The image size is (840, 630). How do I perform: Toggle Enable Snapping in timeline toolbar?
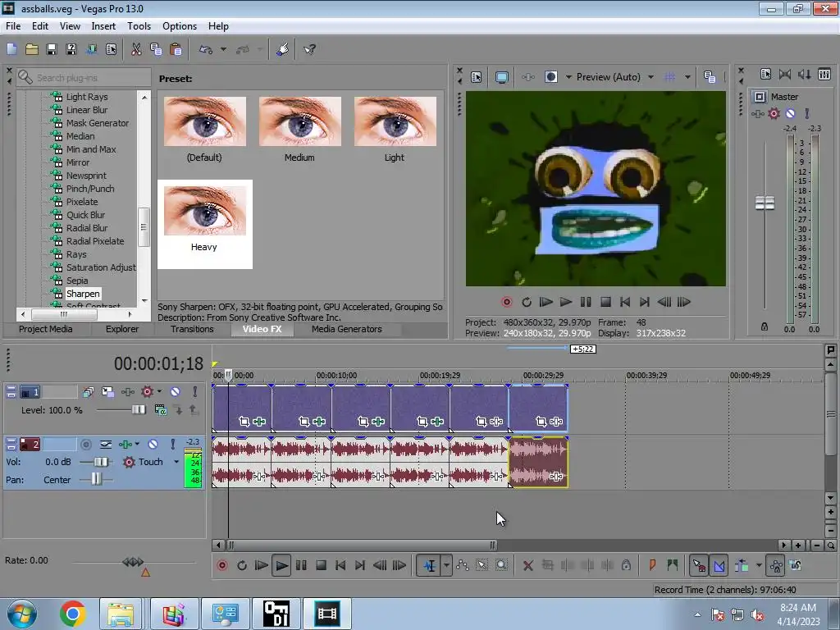click(699, 565)
